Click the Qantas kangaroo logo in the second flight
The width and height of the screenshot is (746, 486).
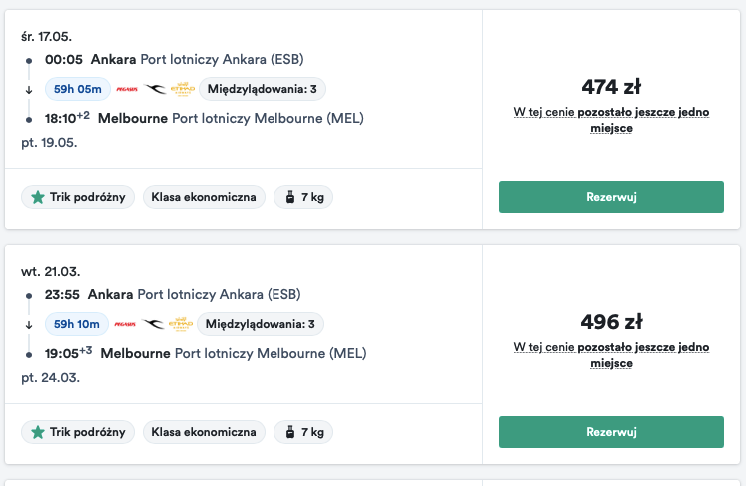153,324
